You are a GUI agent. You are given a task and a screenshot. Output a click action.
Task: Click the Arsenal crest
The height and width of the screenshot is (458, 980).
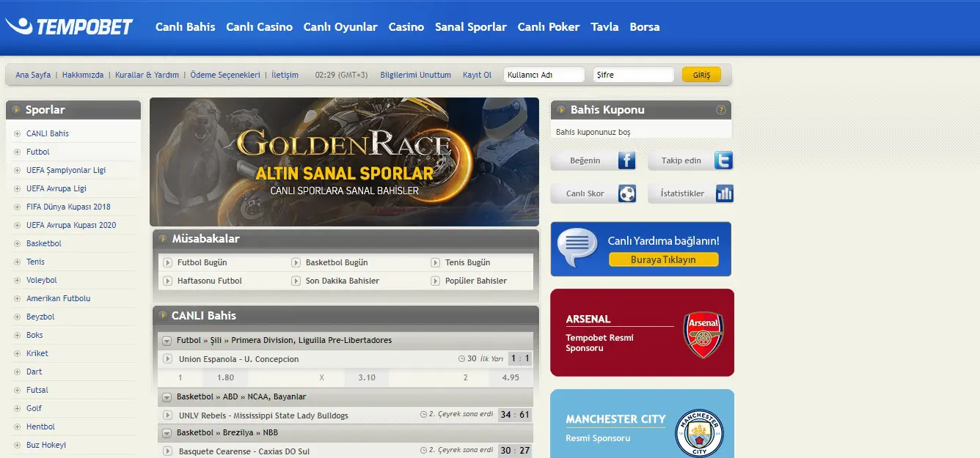click(x=703, y=335)
